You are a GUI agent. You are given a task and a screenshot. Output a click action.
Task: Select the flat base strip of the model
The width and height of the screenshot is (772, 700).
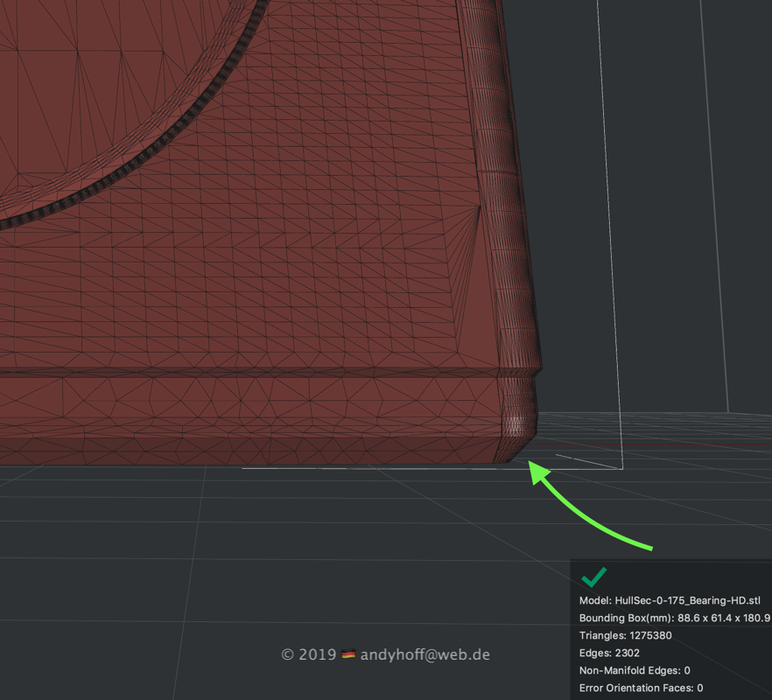(x=245, y=420)
